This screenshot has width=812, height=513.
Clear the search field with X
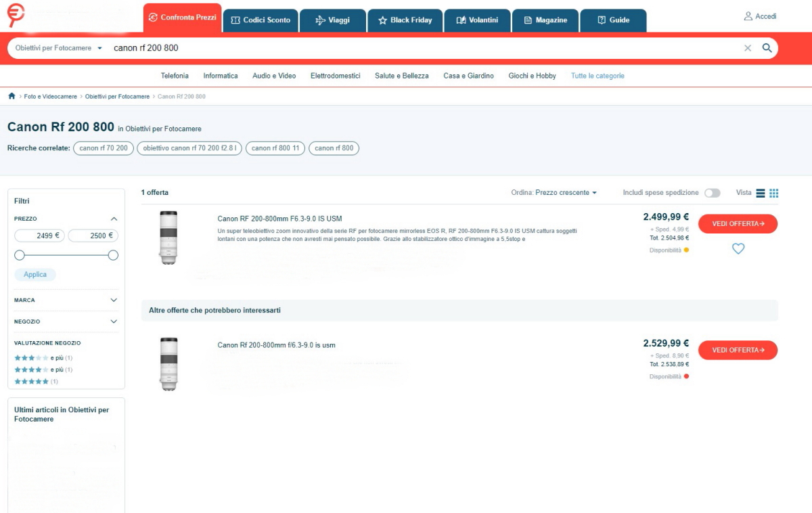click(748, 48)
